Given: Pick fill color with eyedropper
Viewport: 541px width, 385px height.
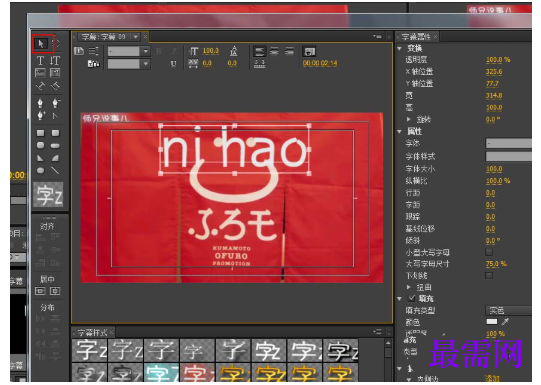Looking at the screenshot, I should click(505, 322).
